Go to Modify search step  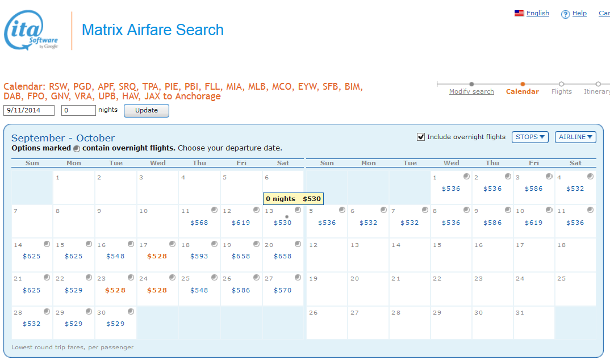(x=471, y=91)
